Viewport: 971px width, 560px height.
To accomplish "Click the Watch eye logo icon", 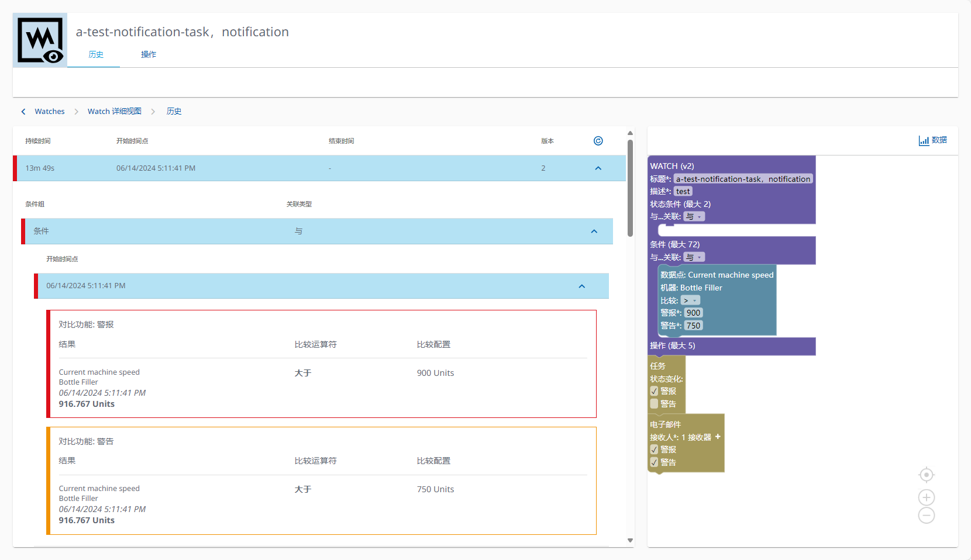I will pyautogui.click(x=40, y=40).
